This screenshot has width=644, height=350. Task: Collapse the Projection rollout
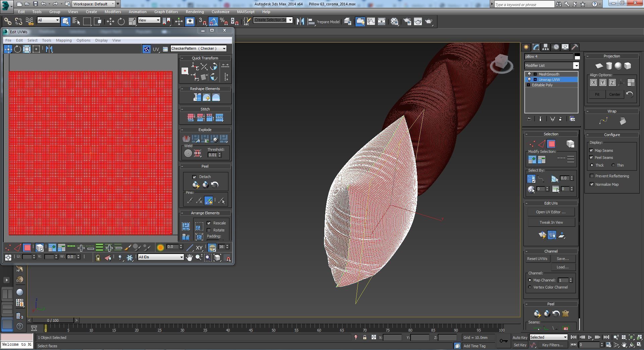(588, 56)
